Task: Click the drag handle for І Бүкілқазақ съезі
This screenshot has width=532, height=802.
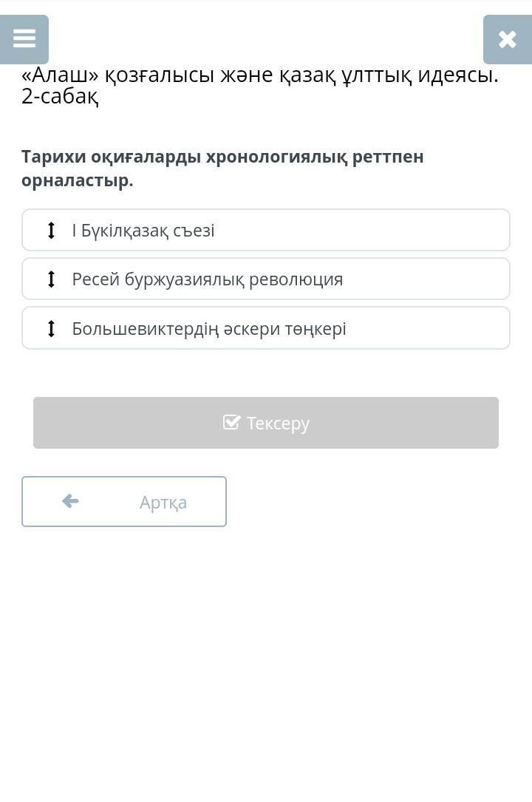Action: click(50, 230)
